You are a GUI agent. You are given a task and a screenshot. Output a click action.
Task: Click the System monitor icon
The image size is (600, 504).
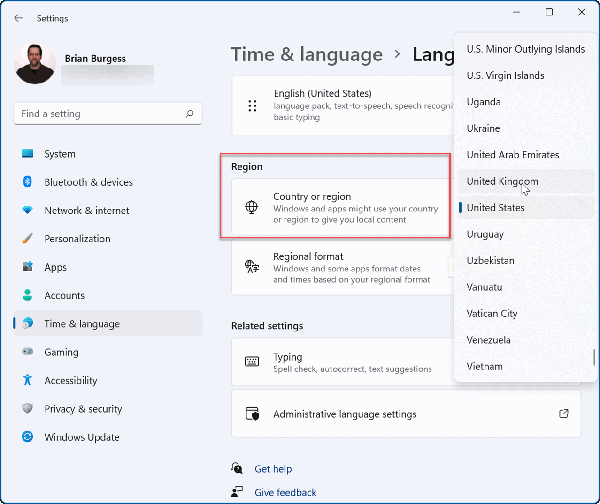pyautogui.click(x=28, y=154)
